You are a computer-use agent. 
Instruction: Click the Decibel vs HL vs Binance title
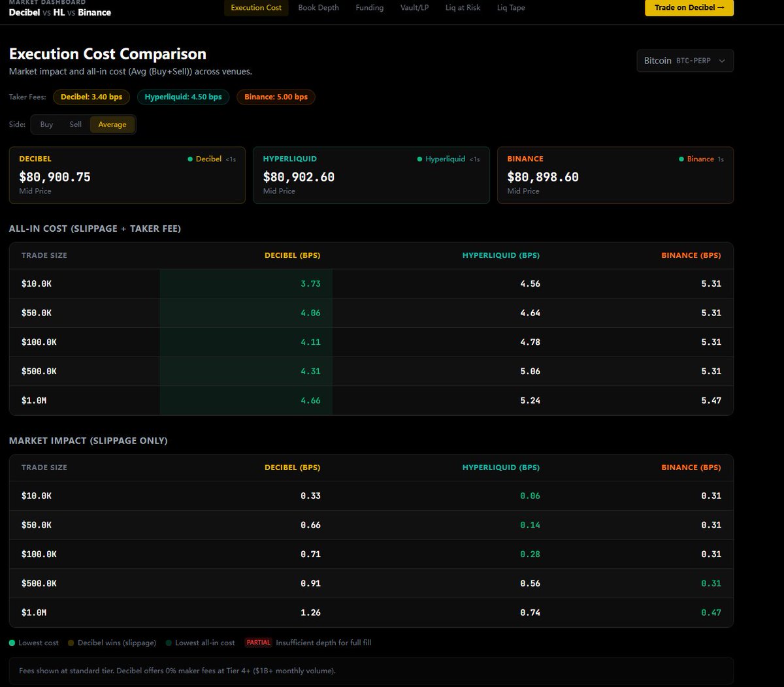[x=60, y=12]
